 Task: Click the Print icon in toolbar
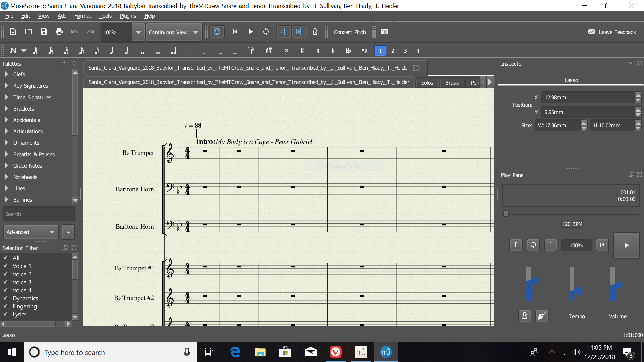coord(59,32)
